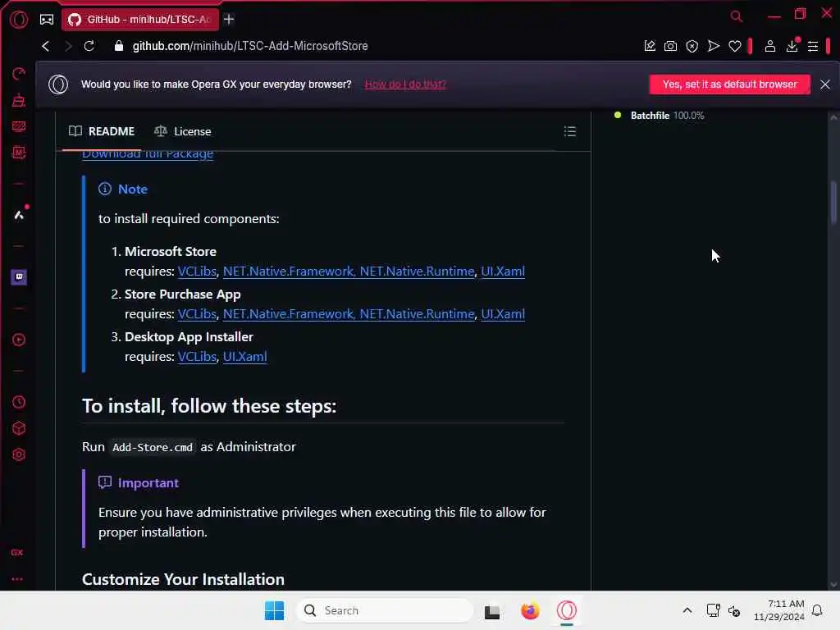Open Easy Setup sliders icon
Screen dimensions: 840x630
coord(813,46)
